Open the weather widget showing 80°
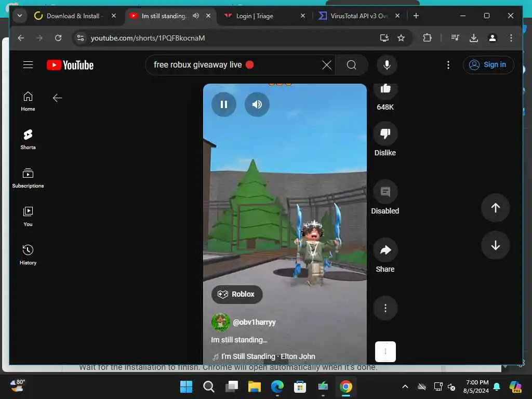 (17, 386)
